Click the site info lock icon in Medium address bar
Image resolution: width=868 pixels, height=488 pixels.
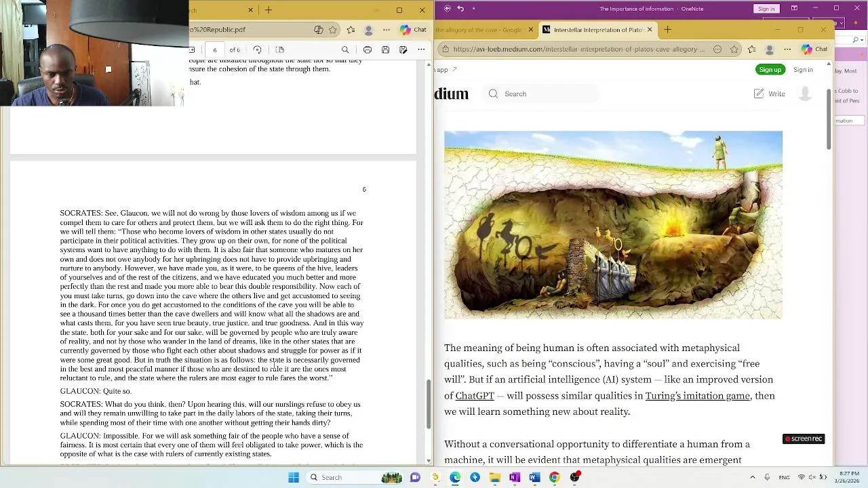coord(445,49)
